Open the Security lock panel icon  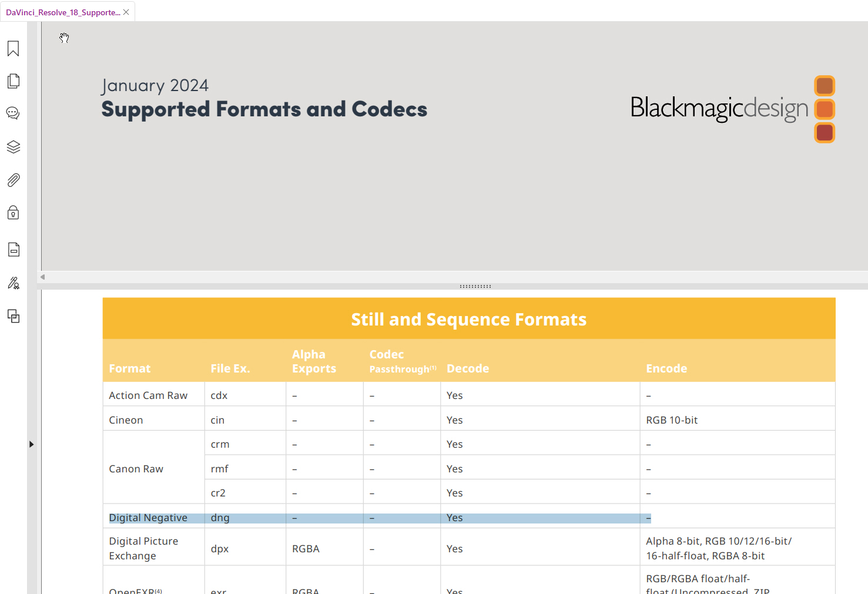click(14, 212)
